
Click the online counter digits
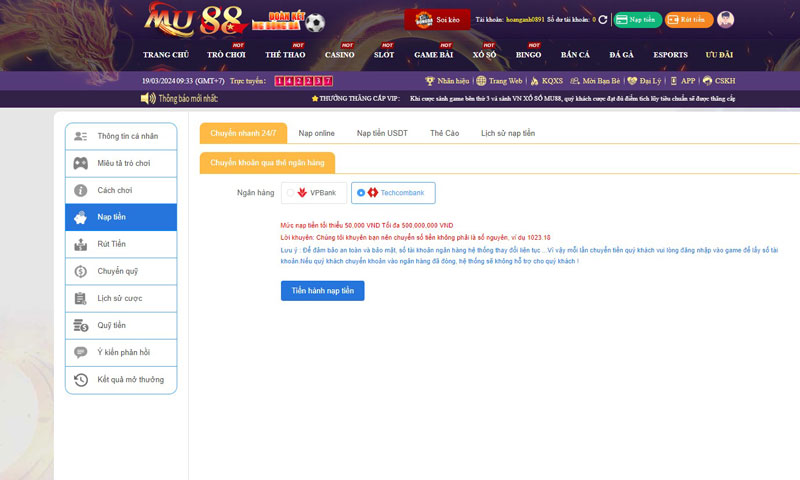tap(304, 81)
